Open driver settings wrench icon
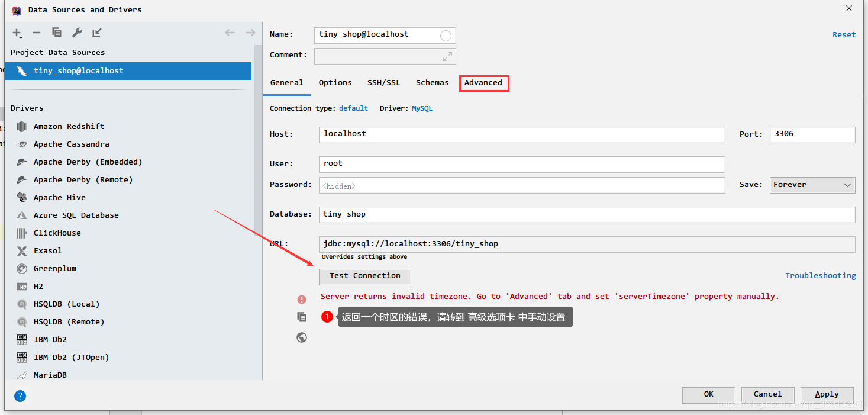Image resolution: width=868 pixels, height=415 pixels. point(77,33)
